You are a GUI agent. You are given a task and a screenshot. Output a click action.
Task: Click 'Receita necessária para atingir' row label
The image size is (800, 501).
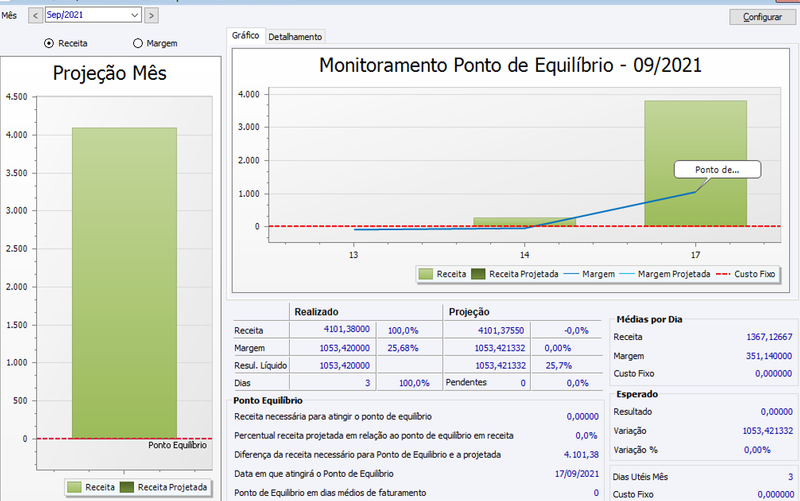click(x=333, y=416)
